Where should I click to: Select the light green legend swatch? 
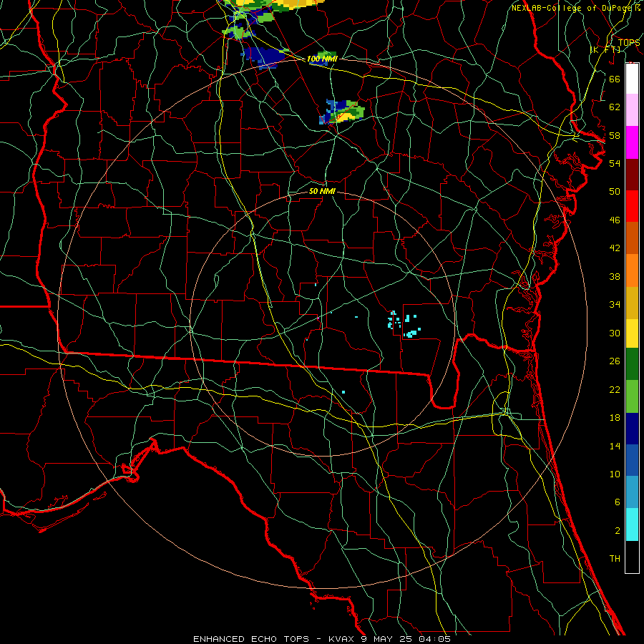[632, 396]
